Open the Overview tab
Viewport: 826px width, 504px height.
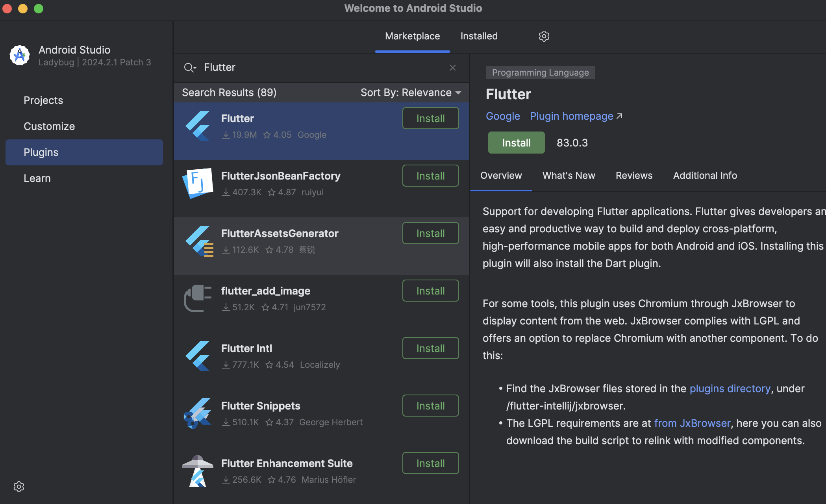(501, 176)
